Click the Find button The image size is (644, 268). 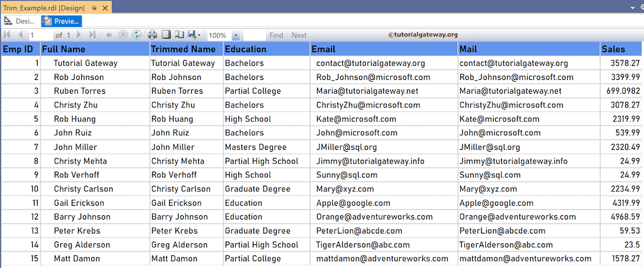tap(277, 35)
